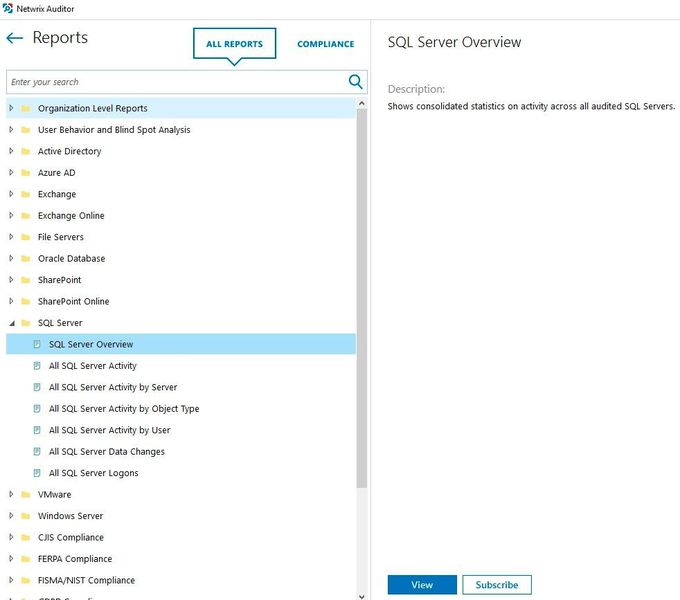Click the All SQL Server Logons report icon
This screenshot has width=680, height=600.
(37, 473)
